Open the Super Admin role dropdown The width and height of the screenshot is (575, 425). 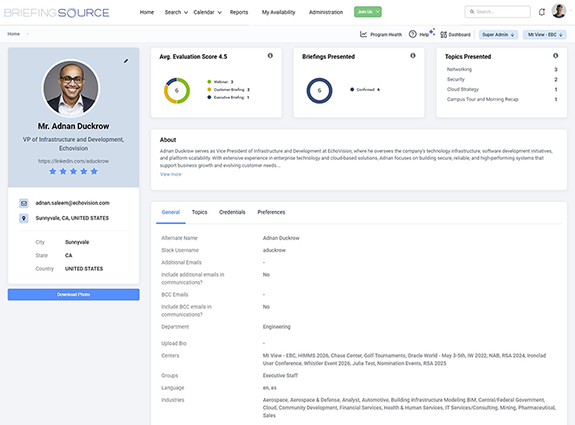(x=498, y=34)
